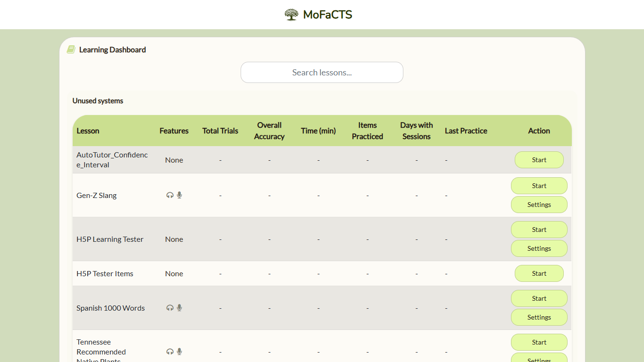This screenshot has width=644, height=362.
Task: Select the AutoTutor_Confidence_Interval lesson name
Action: (112, 160)
